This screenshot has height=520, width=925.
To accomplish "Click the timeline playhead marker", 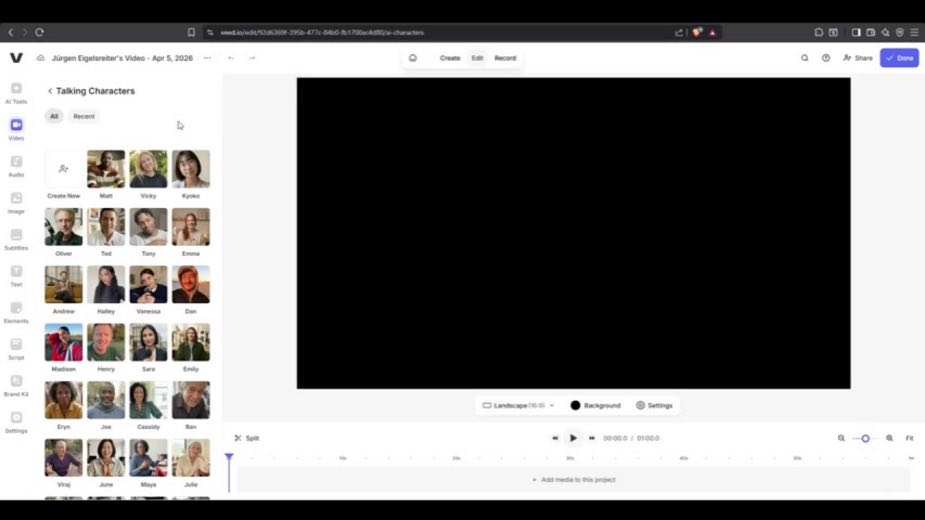I will pos(229,457).
